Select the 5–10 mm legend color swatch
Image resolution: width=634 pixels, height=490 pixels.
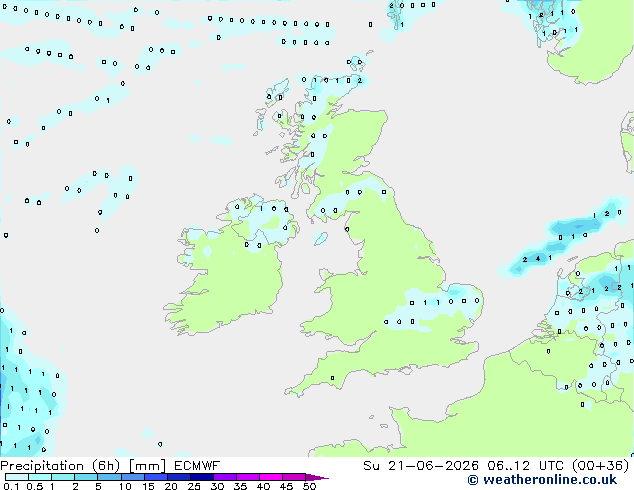coord(110,477)
